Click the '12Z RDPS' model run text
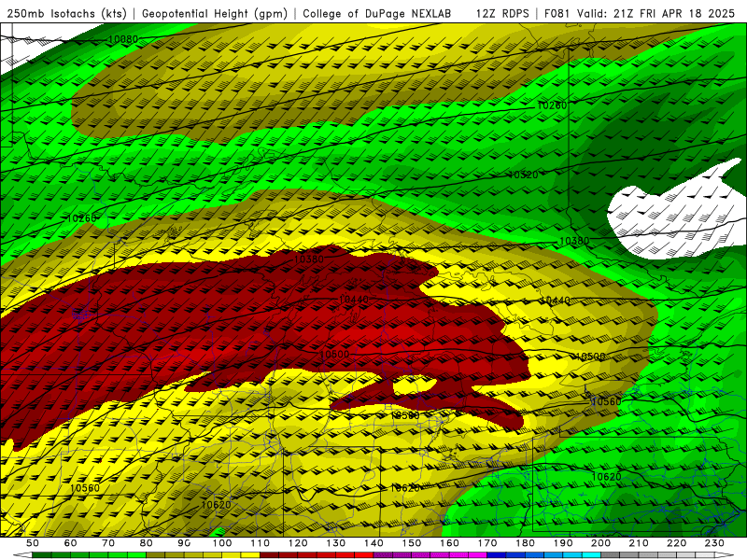 [x=502, y=14]
